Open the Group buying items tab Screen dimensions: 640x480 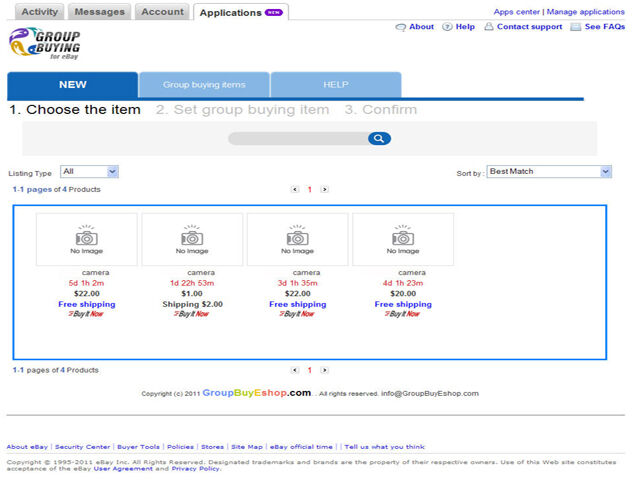tap(204, 85)
